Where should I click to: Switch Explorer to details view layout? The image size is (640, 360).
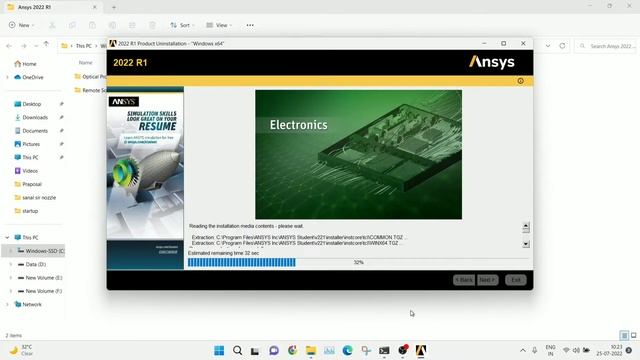pos(624,336)
